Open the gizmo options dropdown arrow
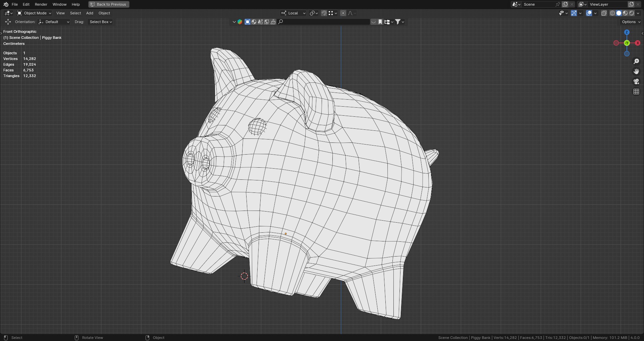 (x=580, y=13)
